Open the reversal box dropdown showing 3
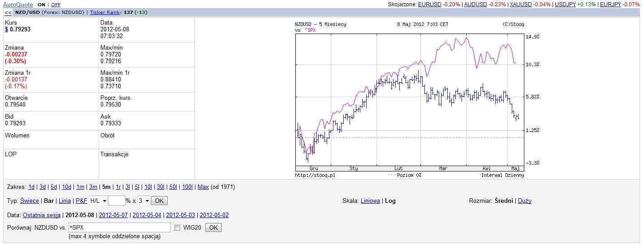The height and width of the screenshot is (244, 644). tap(145, 201)
